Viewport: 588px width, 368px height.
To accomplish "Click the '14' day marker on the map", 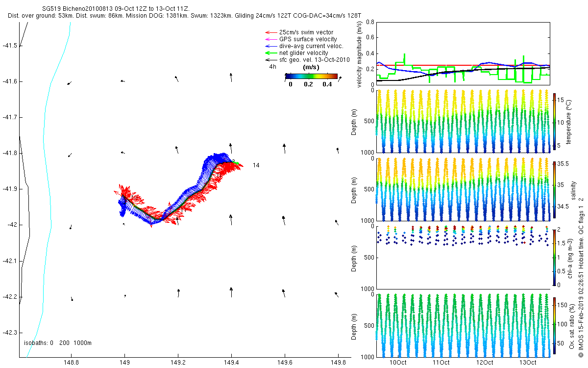I will point(256,165).
